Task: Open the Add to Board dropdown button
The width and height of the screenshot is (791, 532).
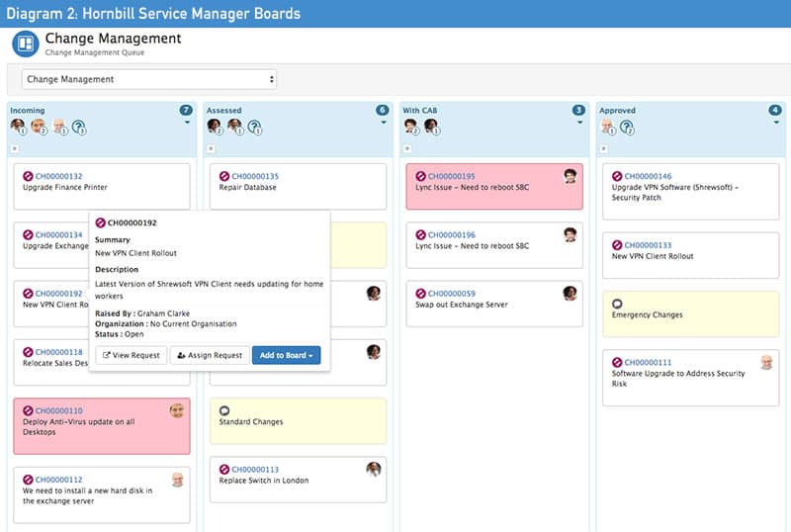Action: pos(286,355)
